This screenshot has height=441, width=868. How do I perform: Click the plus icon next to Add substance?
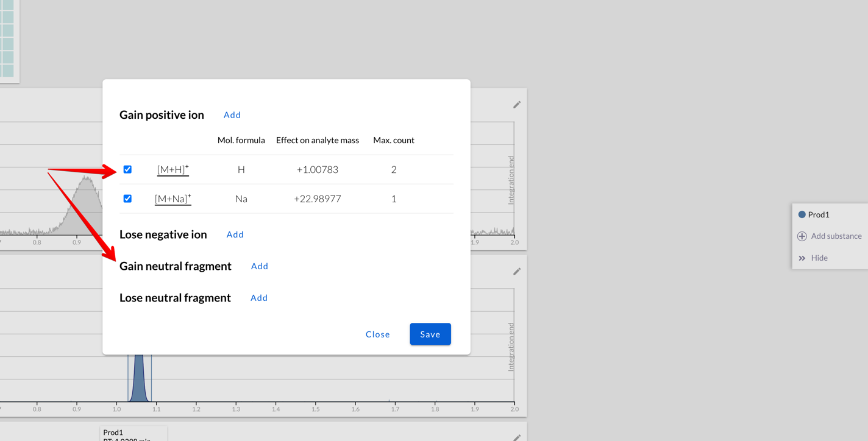pos(803,236)
